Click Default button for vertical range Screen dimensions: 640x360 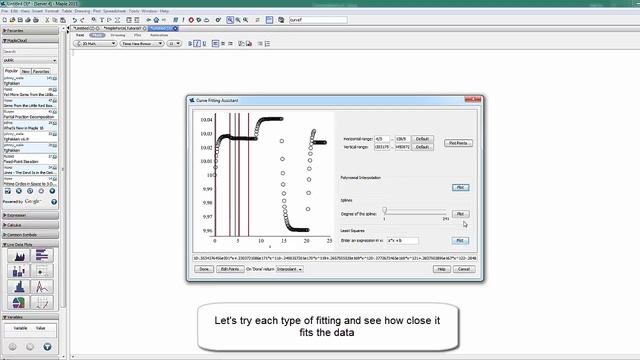pyautogui.click(x=422, y=147)
